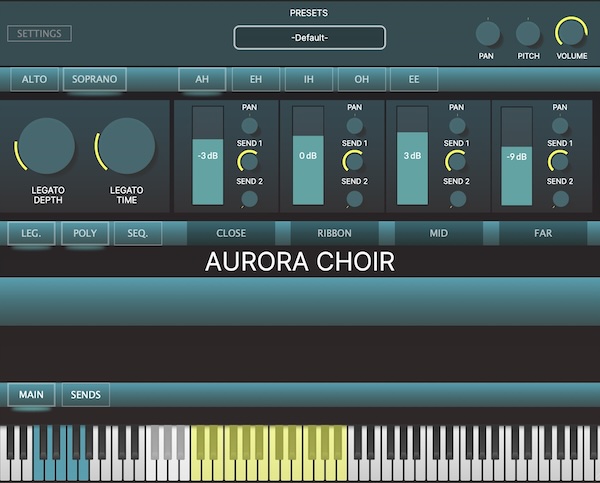Image resolution: width=600 pixels, height=483 pixels.
Task: Open the SETTINGS panel
Action: pyautogui.click(x=39, y=34)
